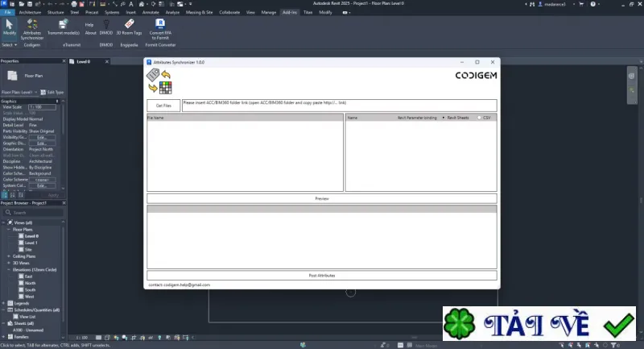Click the Get Files button
The height and width of the screenshot is (349, 644).
tap(163, 106)
